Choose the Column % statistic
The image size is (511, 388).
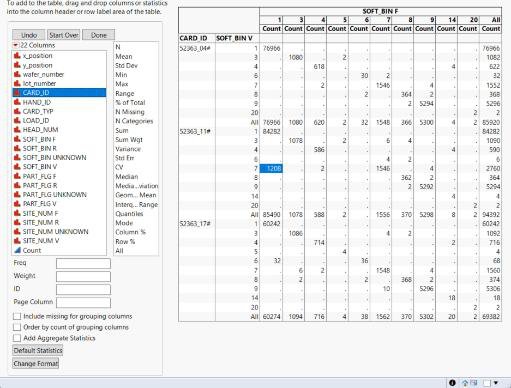(x=130, y=232)
